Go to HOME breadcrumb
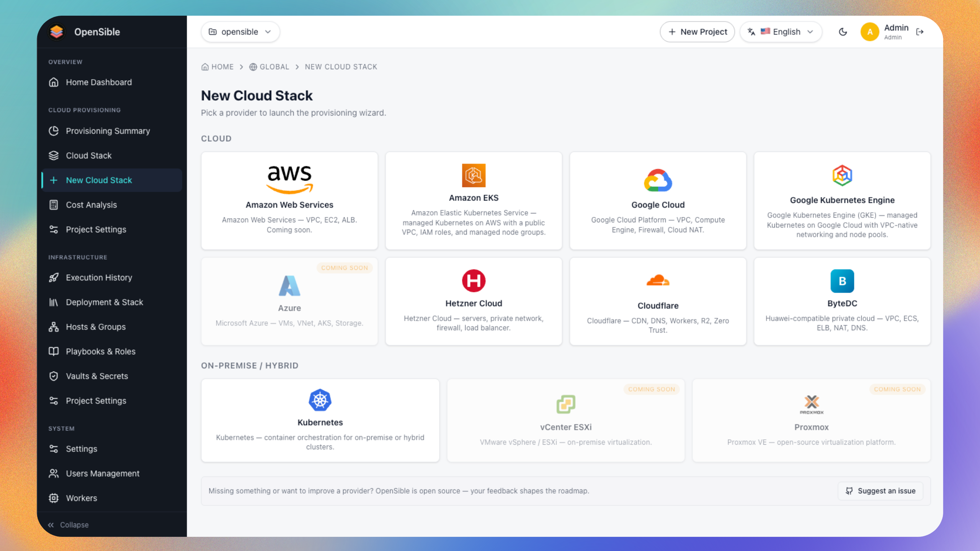The width and height of the screenshot is (980, 551). [217, 67]
